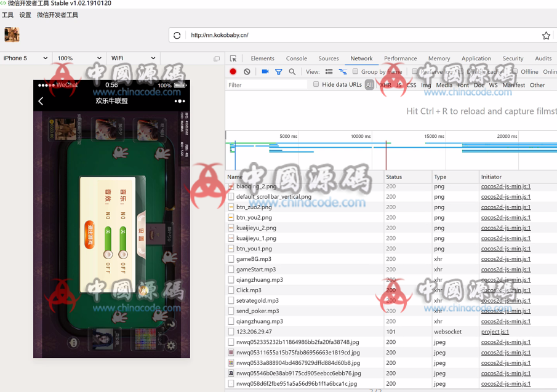The height and width of the screenshot is (392, 557).
Task: Open the 设置 menu
Action: tap(25, 15)
